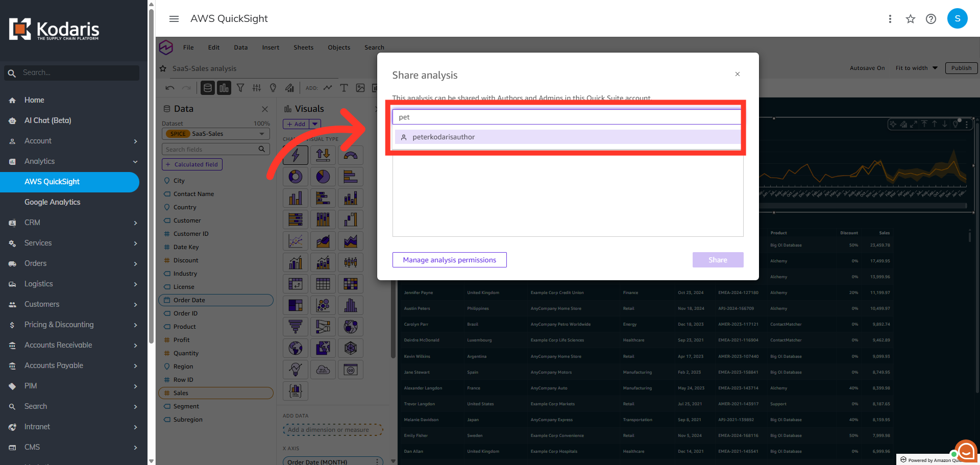Pick the gauge chart visual type
Screen dimensions: 980x465
pos(351,155)
